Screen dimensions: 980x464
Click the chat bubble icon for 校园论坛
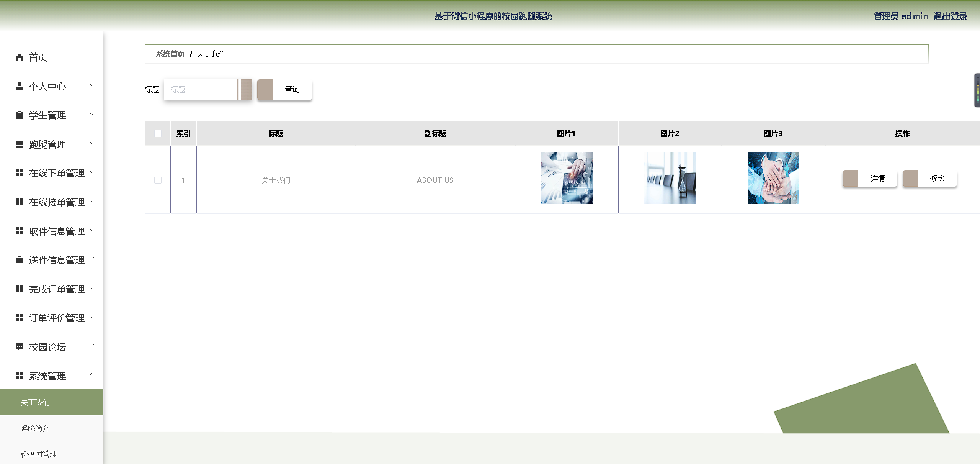click(x=20, y=347)
